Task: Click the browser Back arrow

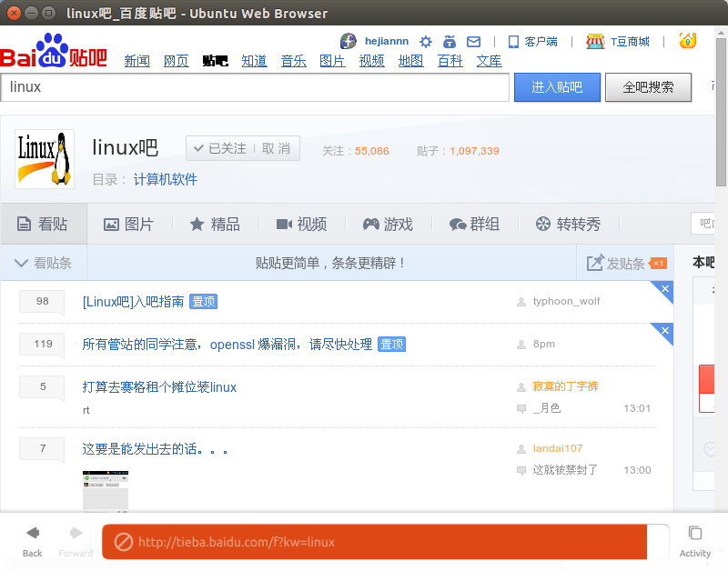Action: 32,533
